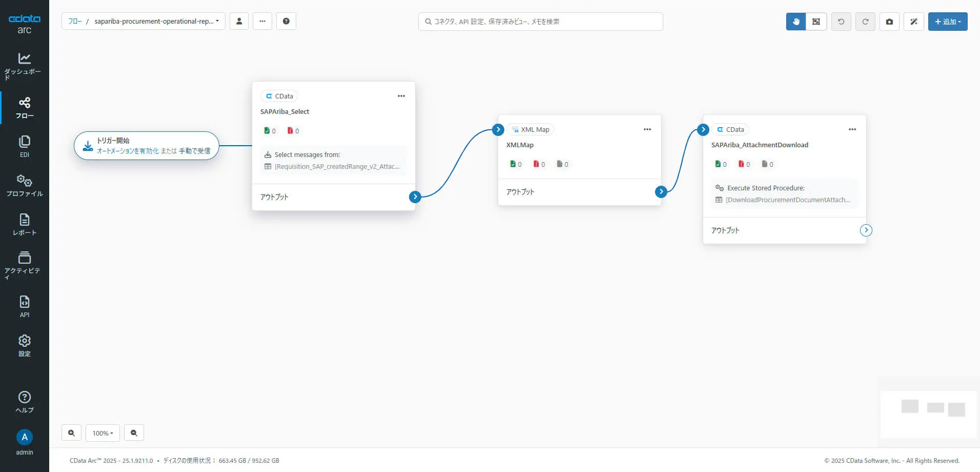Switch to the selection mode toggle

coord(816,22)
